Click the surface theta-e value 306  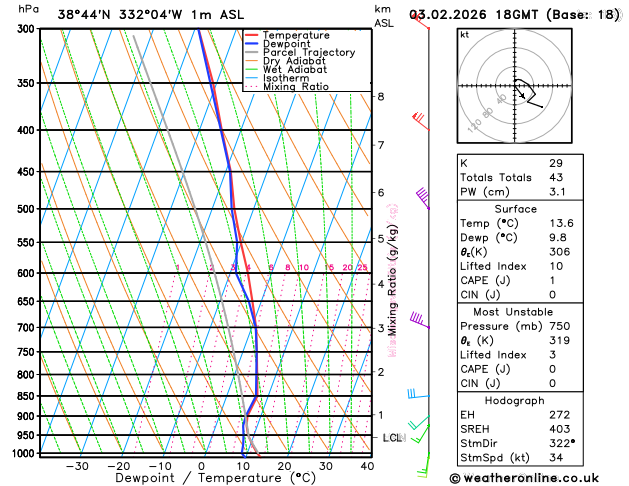tap(560, 252)
